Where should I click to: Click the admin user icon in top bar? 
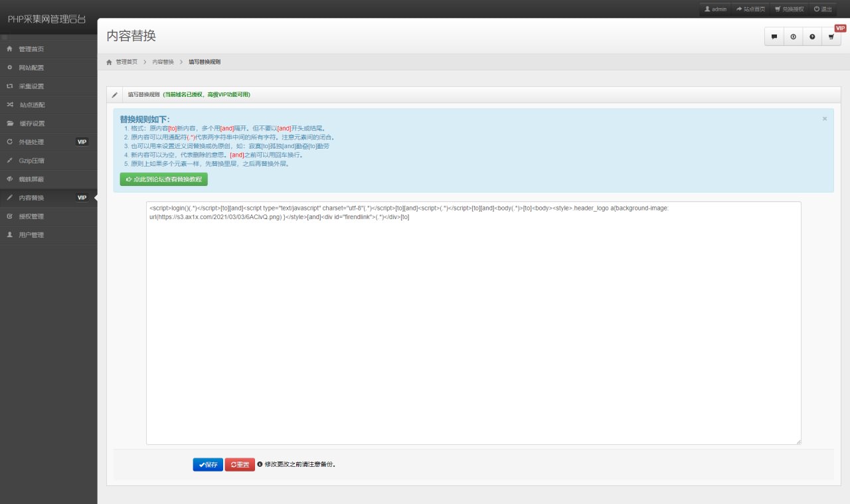(x=708, y=9)
